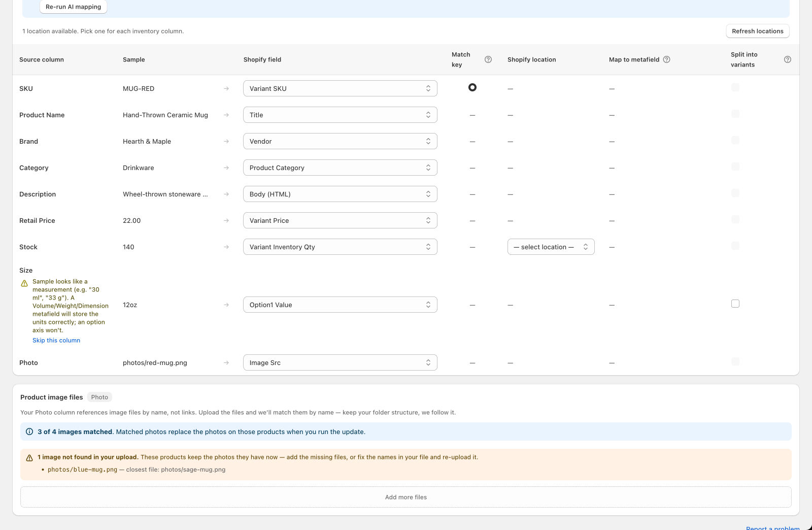Click the disabled Split checkbox in Stock row
The height and width of the screenshot is (530, 812).
click(x=735, y=246)
